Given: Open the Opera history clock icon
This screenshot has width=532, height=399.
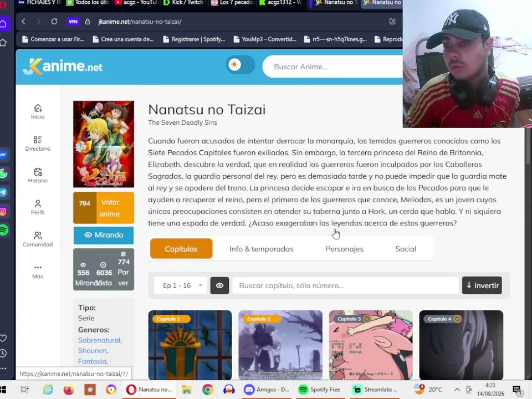Looking at the screenshot, I should [3, 353].
